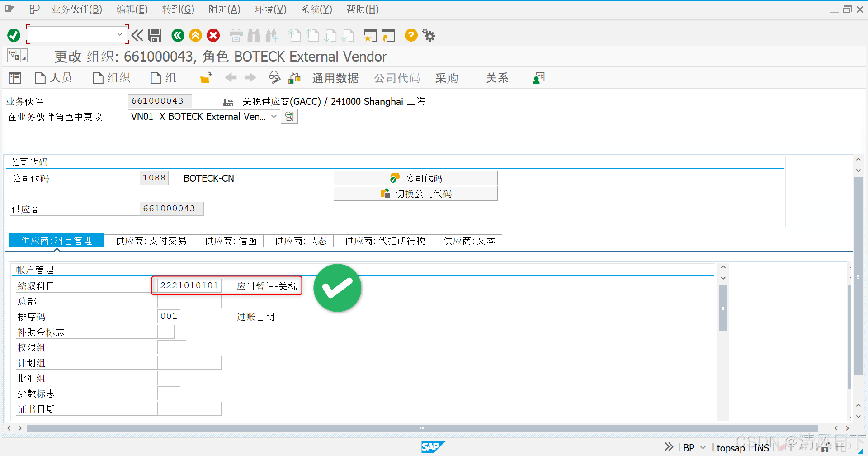Open the 帮助(H) menu
The image size is (868, 456).
coord(363,9)
